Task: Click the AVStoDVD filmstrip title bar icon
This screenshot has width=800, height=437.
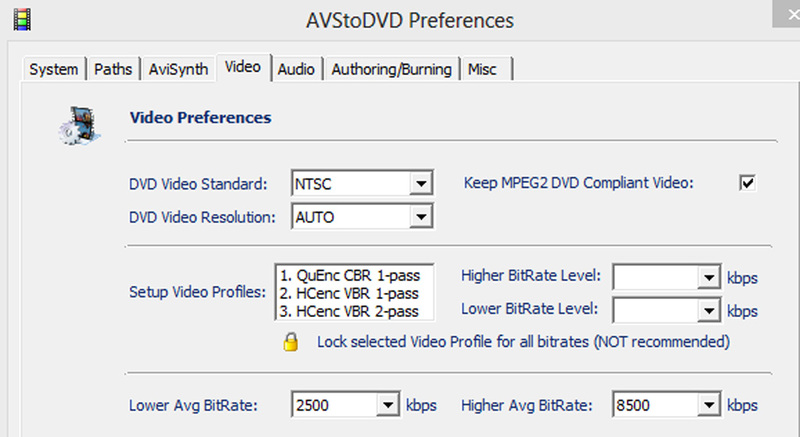Action: click(x=22, y=20)
